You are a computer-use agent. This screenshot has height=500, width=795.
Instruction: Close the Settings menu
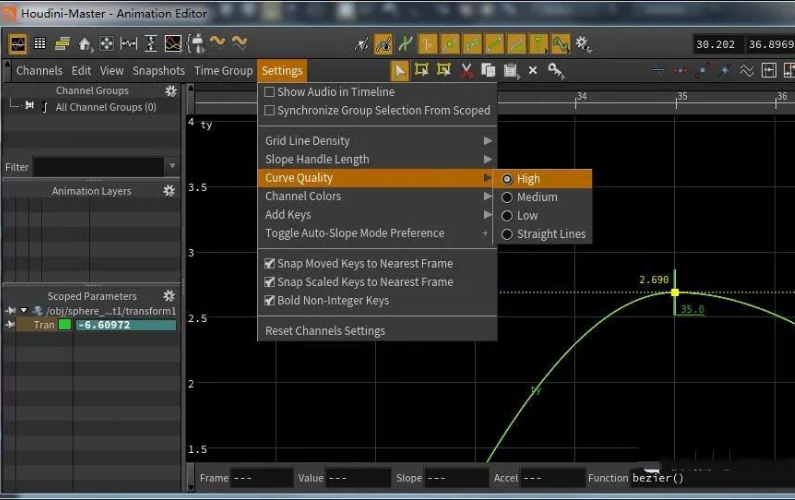click(282, 70)
